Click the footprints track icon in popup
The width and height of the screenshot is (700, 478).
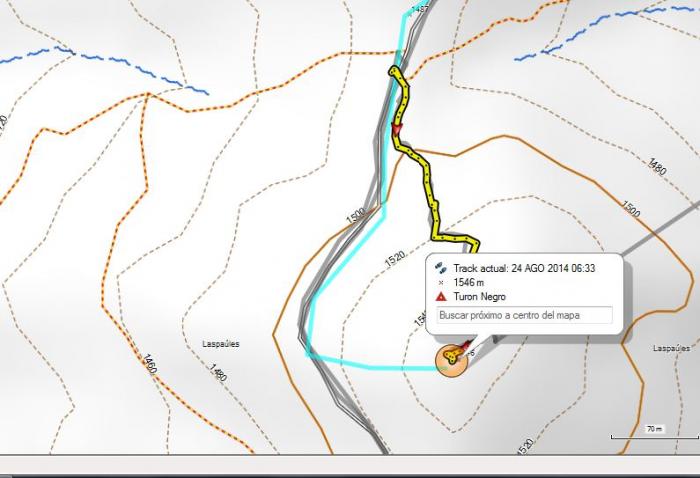click(x=441, y=268)
